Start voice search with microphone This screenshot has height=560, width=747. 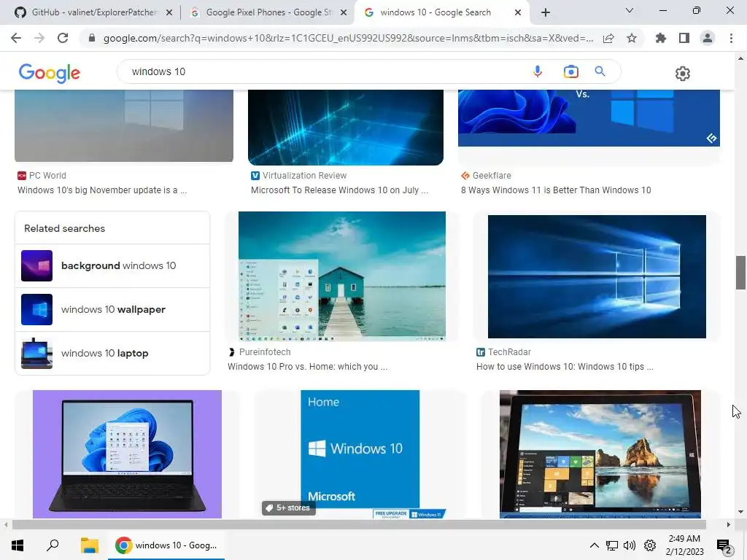tap(538, 71)
